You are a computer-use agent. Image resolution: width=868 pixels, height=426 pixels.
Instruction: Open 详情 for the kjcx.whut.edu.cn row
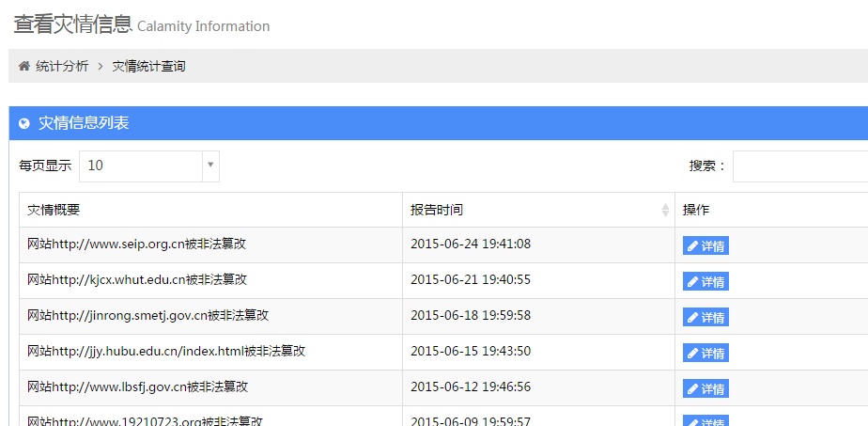coord(705,282)
